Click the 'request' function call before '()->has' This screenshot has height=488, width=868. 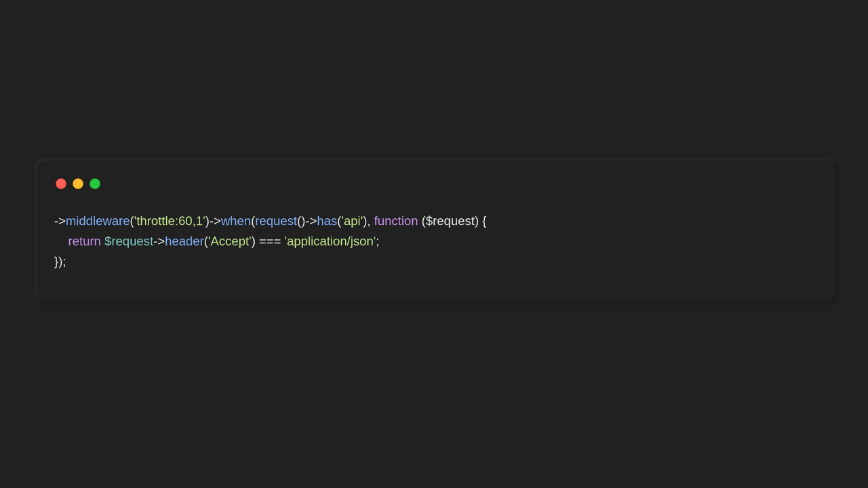click(x=276, y=221)
